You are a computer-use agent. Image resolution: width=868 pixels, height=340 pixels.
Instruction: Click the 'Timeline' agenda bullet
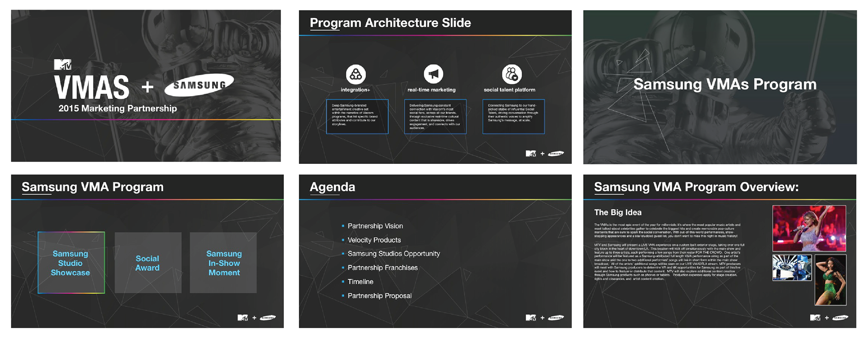click(x=360, y=282)
